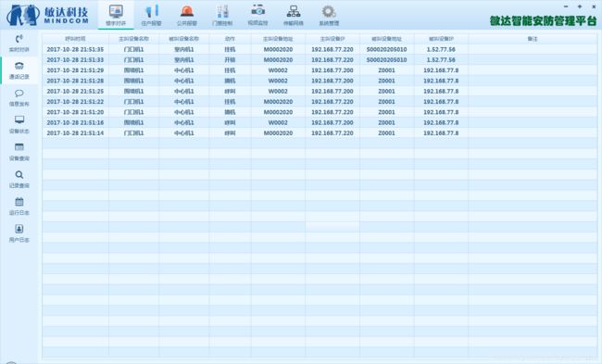
Task: Click 192.168.77.200 in the 21:51:28 row
Action: coord(332,81)
